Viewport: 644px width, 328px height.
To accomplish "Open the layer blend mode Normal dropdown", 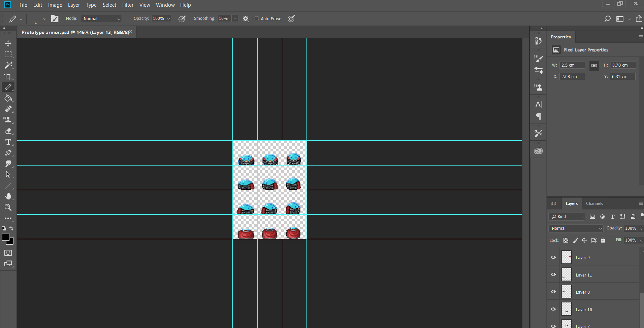I will (576, 228).
